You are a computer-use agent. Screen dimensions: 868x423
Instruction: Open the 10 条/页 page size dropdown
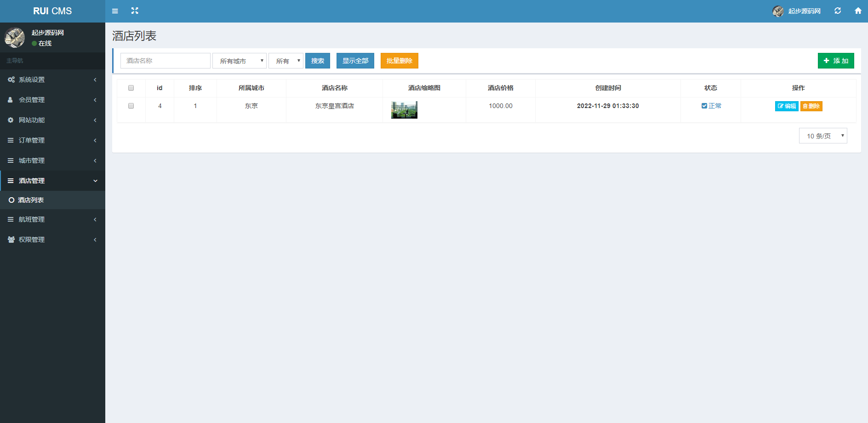(x=823, y=136)
